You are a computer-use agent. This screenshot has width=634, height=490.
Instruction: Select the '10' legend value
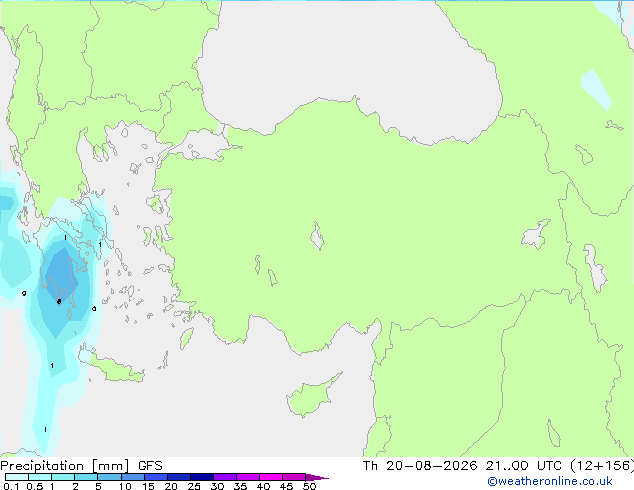click(x=125, y=486)
